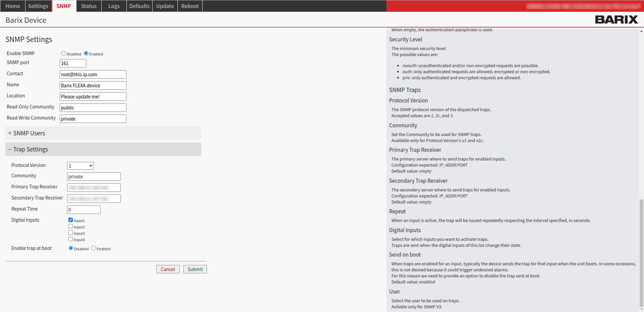Open the Protocol Version dropdown
This screenshot has width=644, height=312.
click(x=80, y=166)
